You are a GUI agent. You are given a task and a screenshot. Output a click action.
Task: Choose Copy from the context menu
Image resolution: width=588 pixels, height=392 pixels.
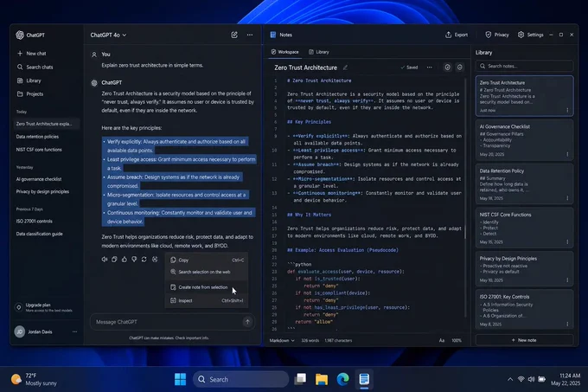(207, 260)
